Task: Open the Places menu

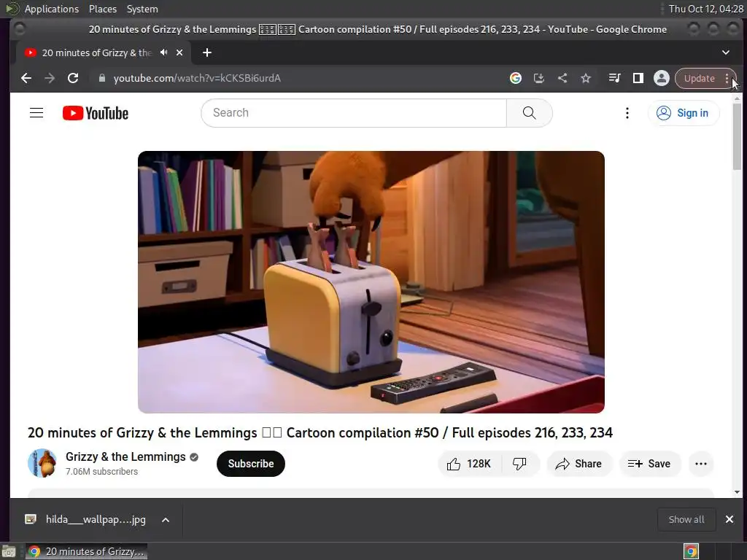Action: tap(102, 9)
